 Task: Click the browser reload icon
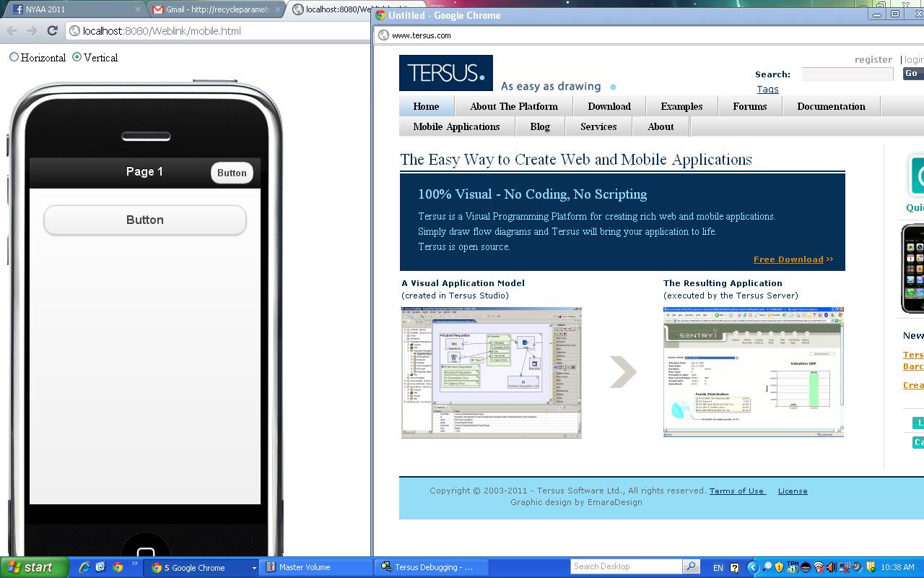point(52,30)
